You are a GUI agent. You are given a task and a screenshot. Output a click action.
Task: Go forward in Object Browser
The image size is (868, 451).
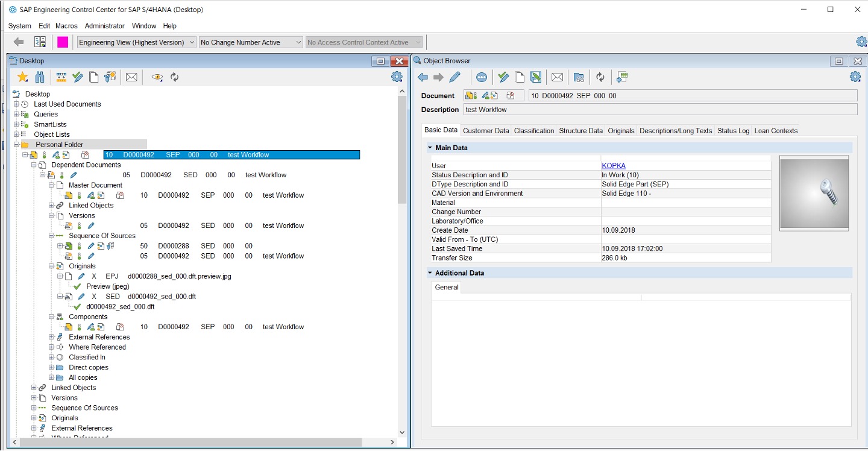click(438, 77)
